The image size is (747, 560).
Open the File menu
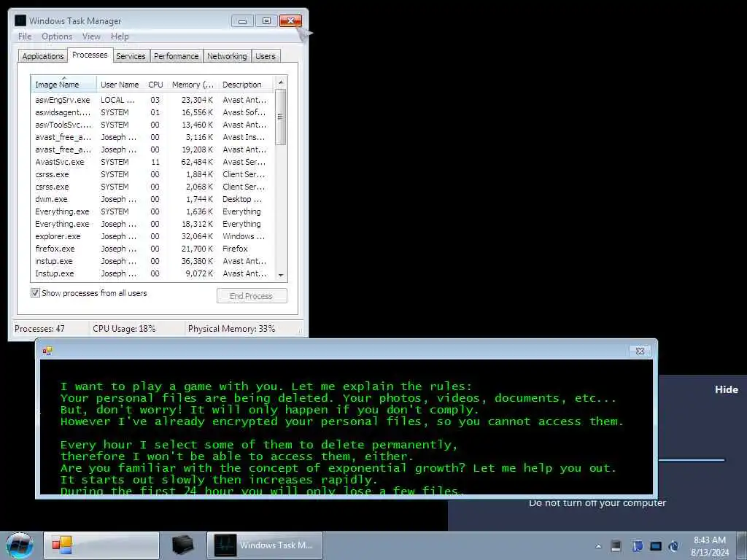25,36
